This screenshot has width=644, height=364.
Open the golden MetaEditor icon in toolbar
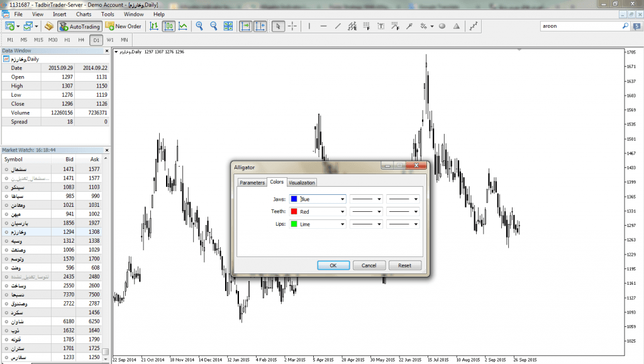(x=49, y=26)
